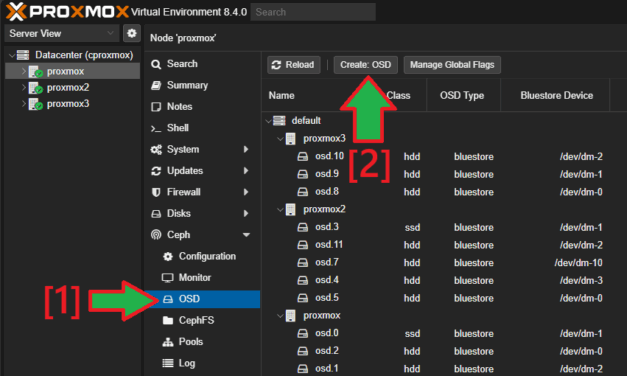
Task: Click the System gears icon
Action: pos(156,150)
